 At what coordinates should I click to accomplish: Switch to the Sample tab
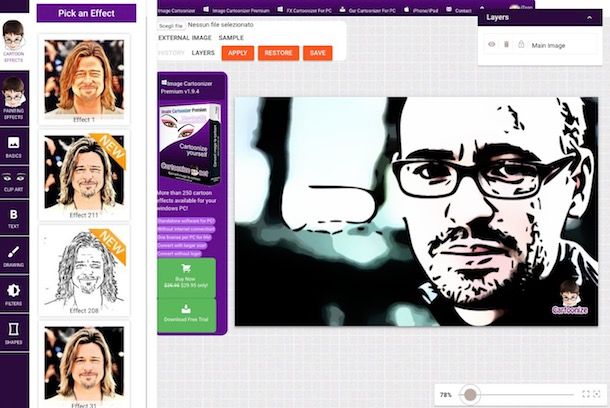click(x=231, y=38)
